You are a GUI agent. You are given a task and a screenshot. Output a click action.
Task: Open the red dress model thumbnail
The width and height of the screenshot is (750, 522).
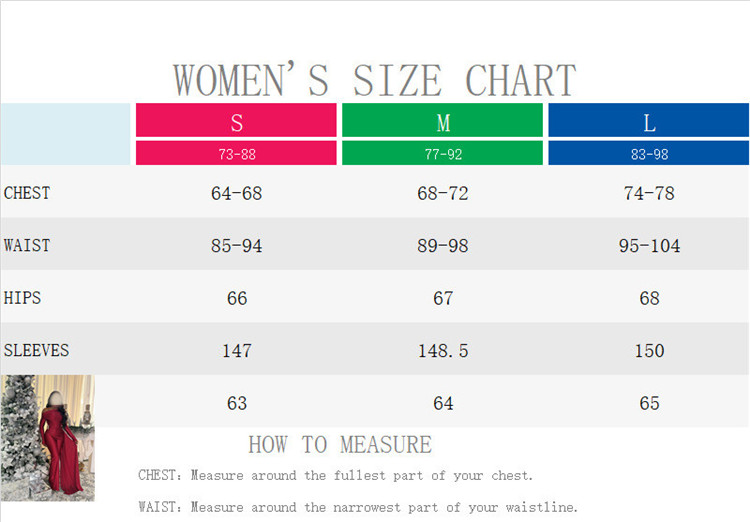tap(48, 438)
